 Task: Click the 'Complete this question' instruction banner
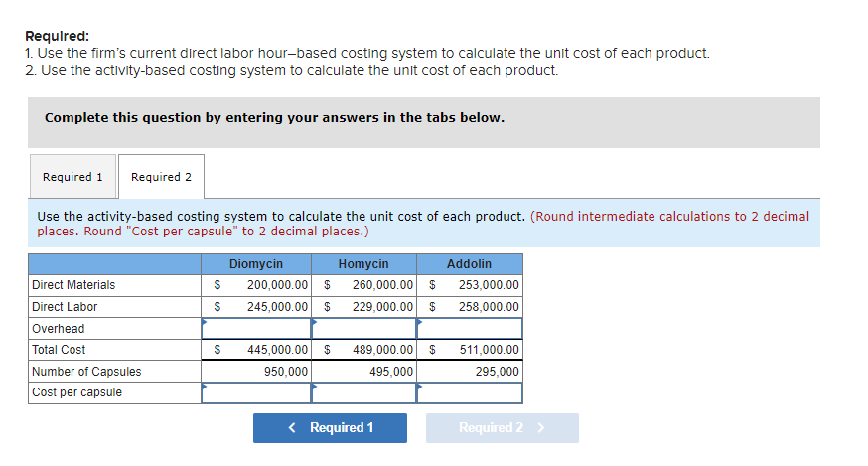pyautogui.click(x=424, y=122)
